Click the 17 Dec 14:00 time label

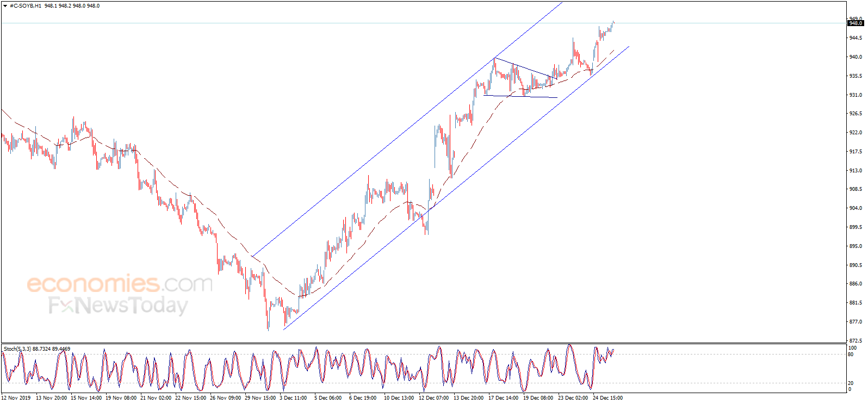tap(504, 398)
